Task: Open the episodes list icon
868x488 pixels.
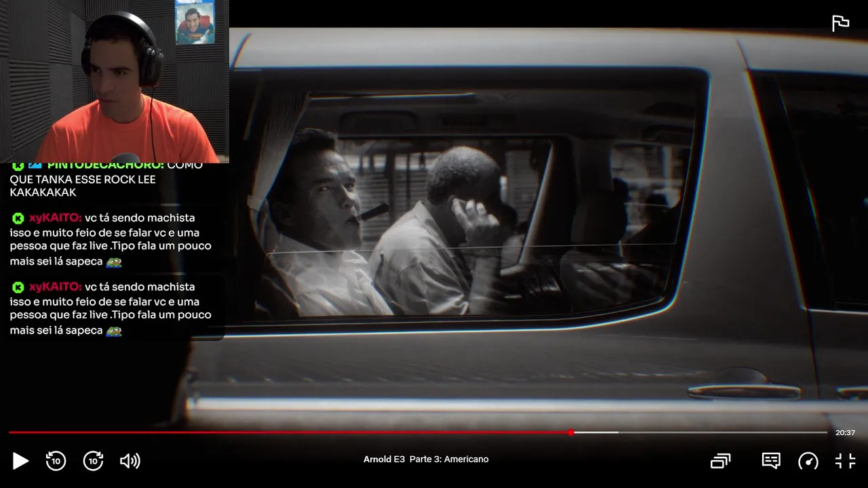Action: click(x=720, y=462)
